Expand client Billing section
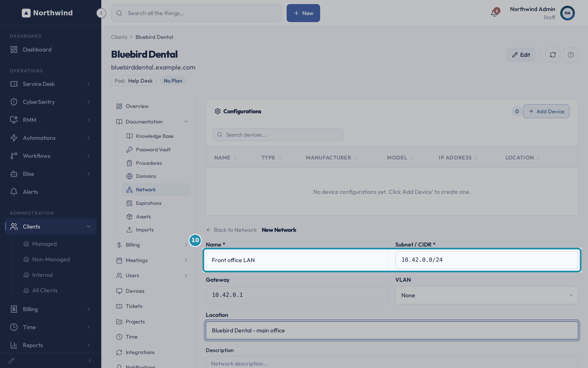Screen dimensions: 588x368 pyautogui.click(x=153, y=245)
